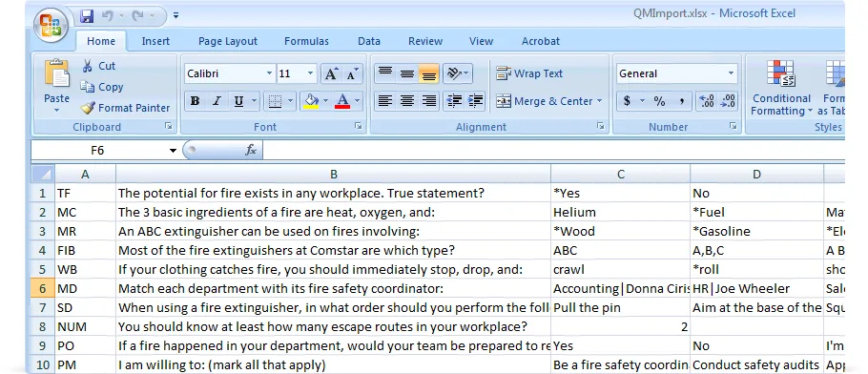The height and width of the screenshot is (374, 868).
Task: Toggle underline formatting
Action: (x=238, y=101)
